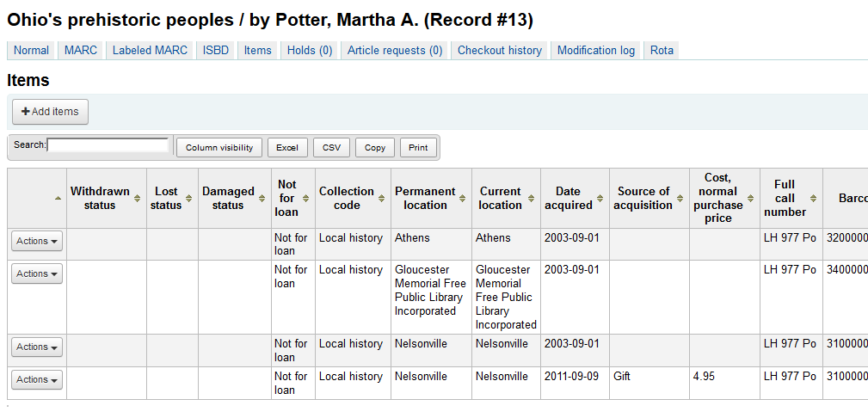Go to the Modification log tab

(595, 51)
